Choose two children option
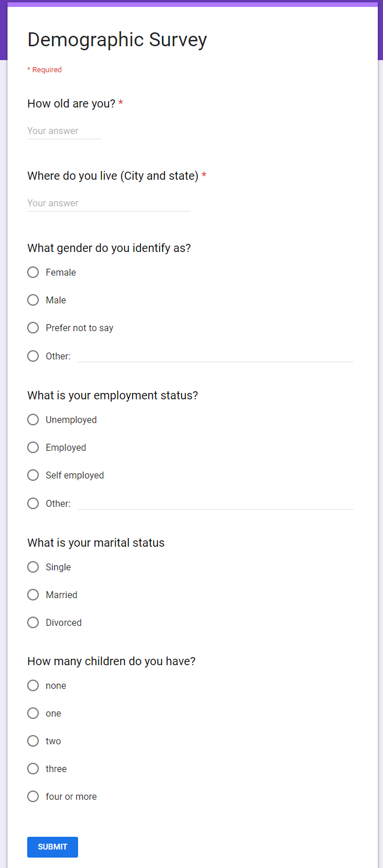 (x=33, y=741)
